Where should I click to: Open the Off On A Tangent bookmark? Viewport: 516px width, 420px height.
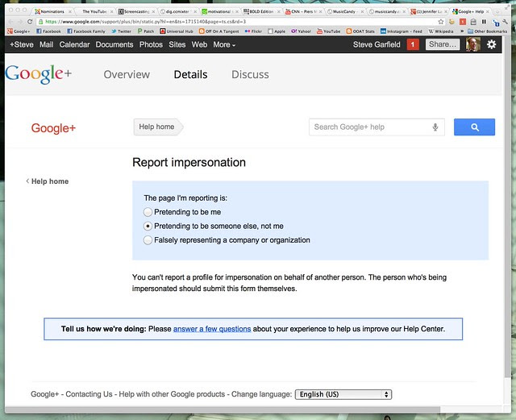point(218,31)
